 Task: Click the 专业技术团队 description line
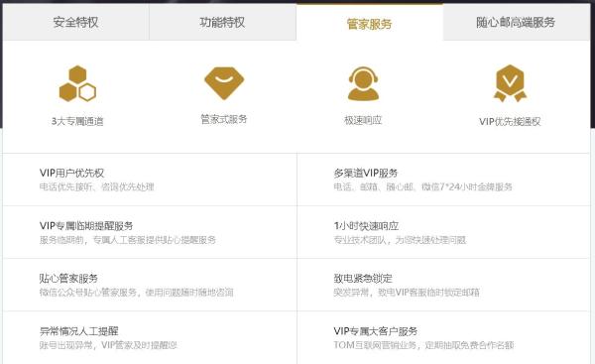coord(400,240)
